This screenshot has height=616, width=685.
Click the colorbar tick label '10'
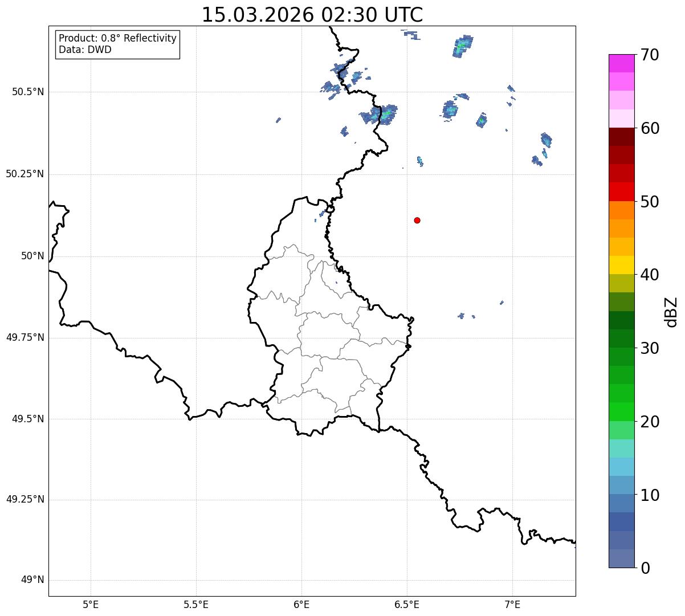click(650, 495)
